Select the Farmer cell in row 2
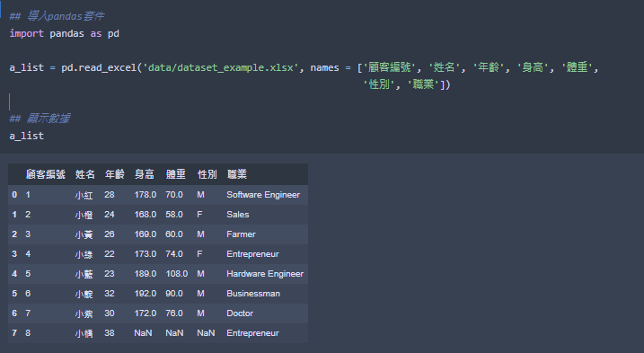Image resolution: width=644 pixels, height=353 pixels. click(x=241, y=234)
